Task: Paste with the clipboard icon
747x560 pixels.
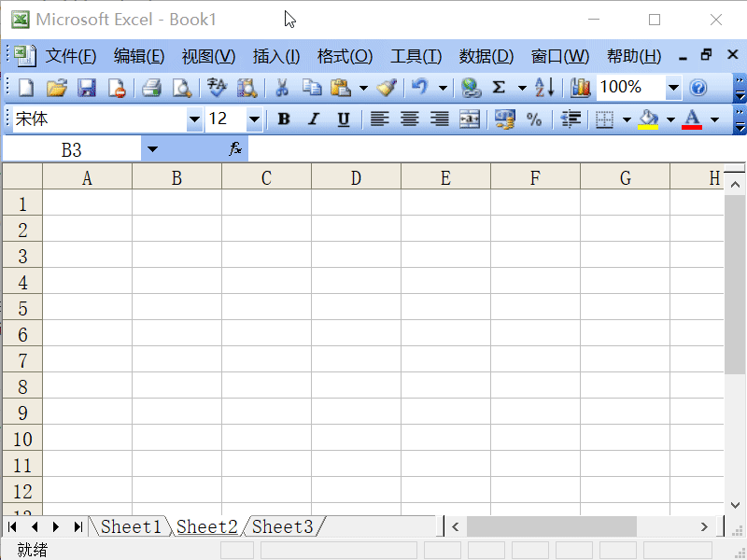Action: [x=341, y=88]
